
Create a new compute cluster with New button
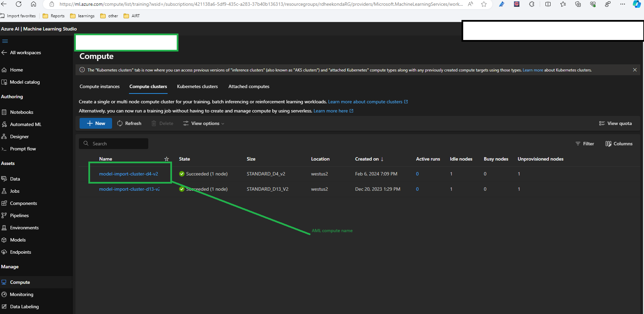(95, 123)
